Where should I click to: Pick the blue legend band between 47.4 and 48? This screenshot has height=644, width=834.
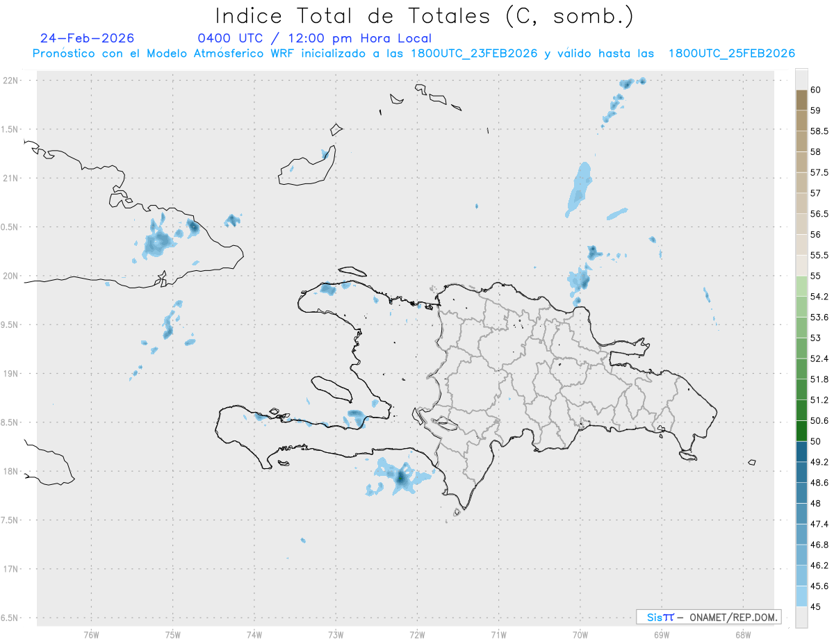click(801, 513)
